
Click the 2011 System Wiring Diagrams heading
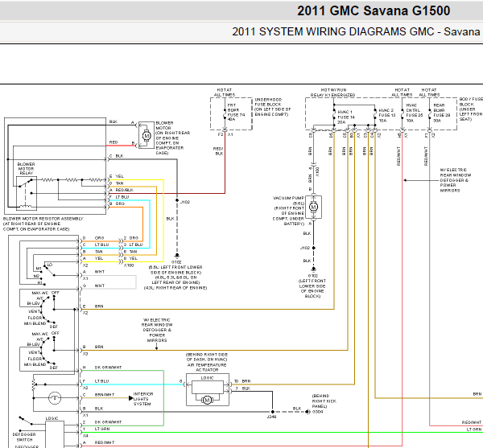[x=356, y=31]
